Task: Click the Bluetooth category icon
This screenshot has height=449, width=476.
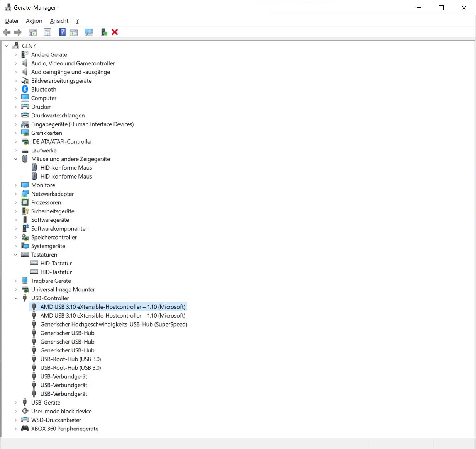Action: coord(25,89)
